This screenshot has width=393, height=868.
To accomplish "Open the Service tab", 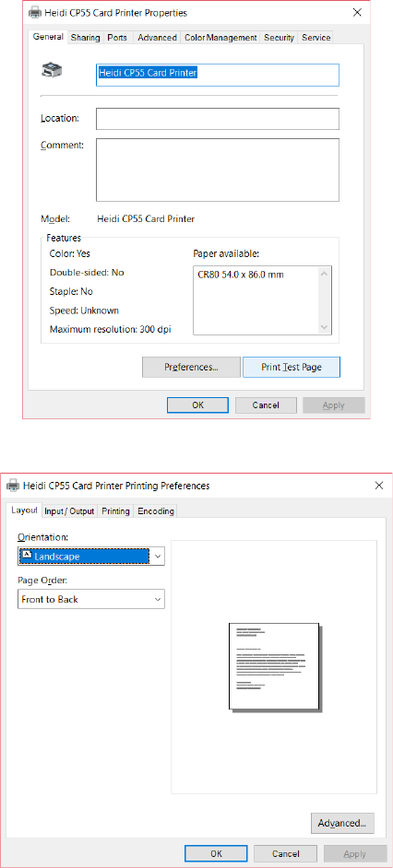I will point(316,38).
